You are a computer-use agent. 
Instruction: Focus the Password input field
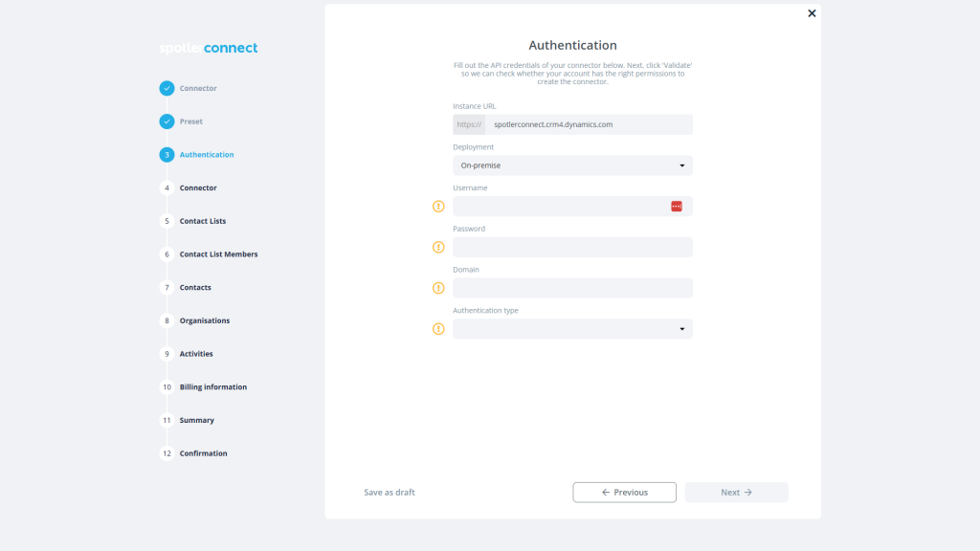[572, 248]
